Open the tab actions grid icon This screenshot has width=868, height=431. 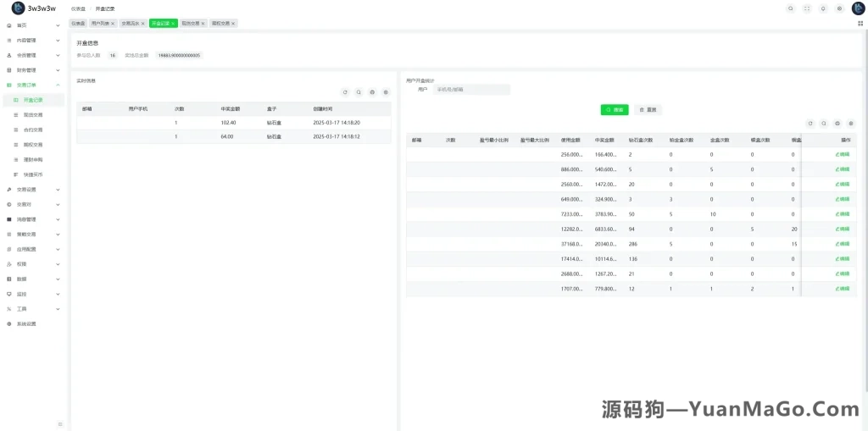point(860,24)
